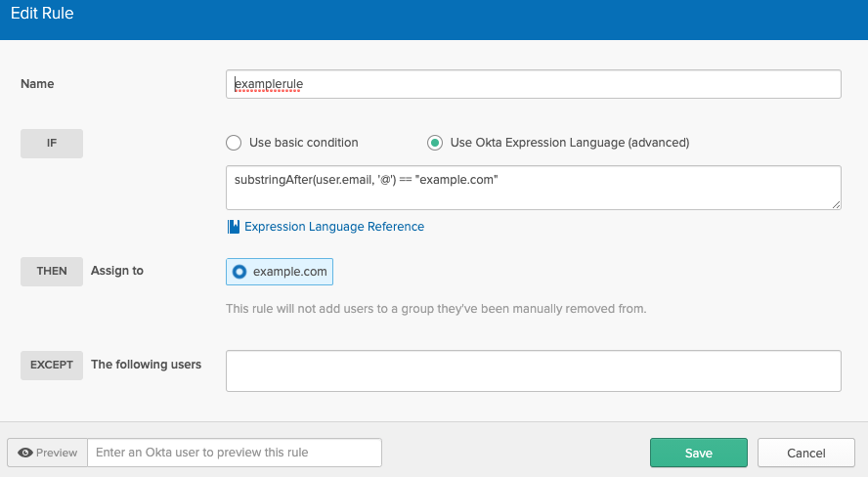Click the IF label block

tap(52, 144)
